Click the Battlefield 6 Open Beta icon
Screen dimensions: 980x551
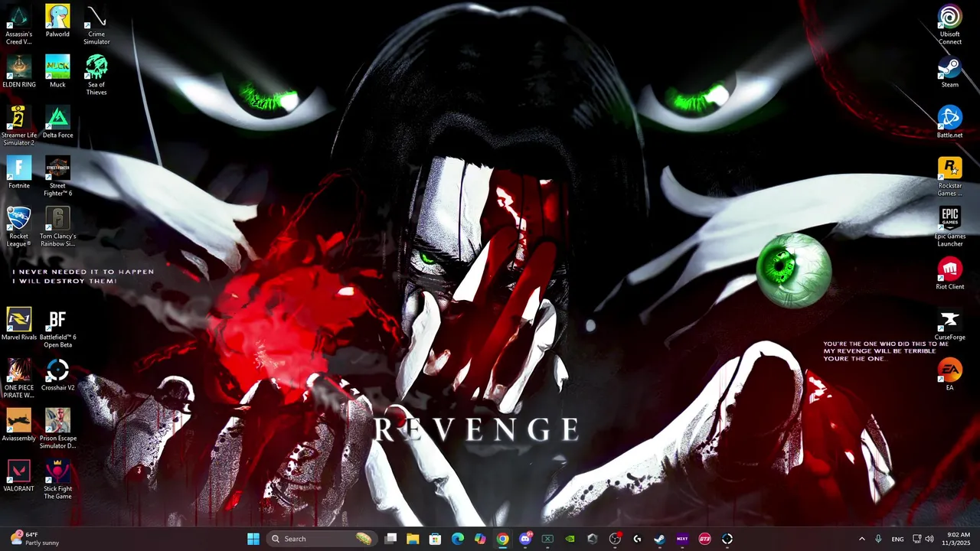click(57, 328)
